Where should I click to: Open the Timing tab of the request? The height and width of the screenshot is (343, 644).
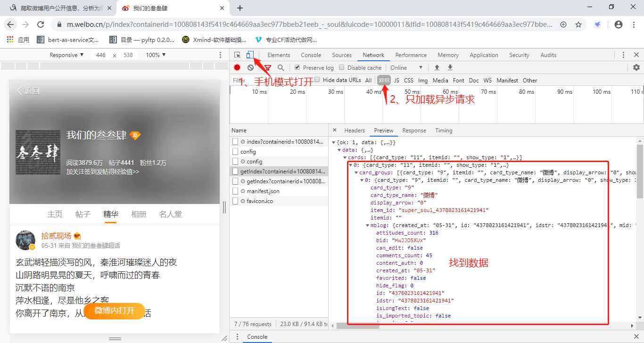click(x=444, y=131)
